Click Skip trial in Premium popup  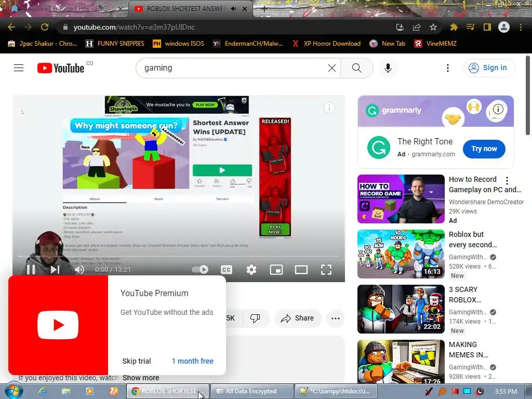click(x=137, y=361)
